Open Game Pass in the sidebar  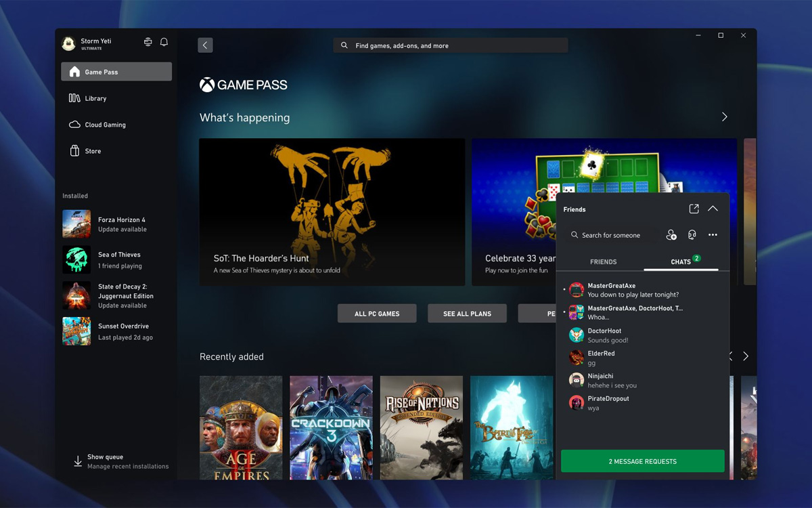pyautogui.click(x=116, y=72)
